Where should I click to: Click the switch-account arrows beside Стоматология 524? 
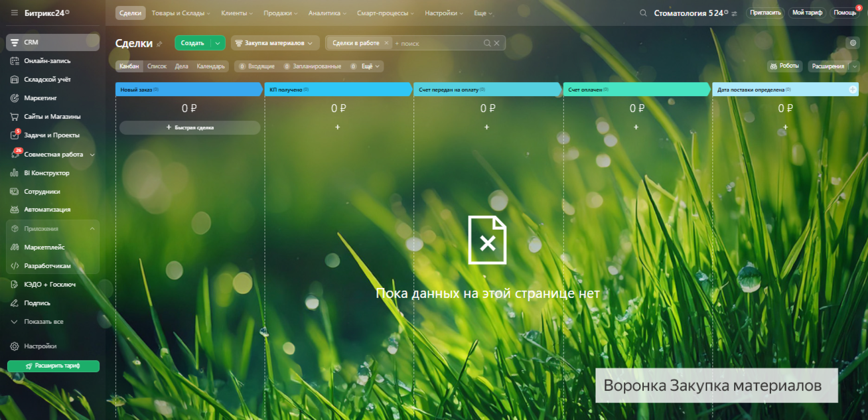[735, 13]
